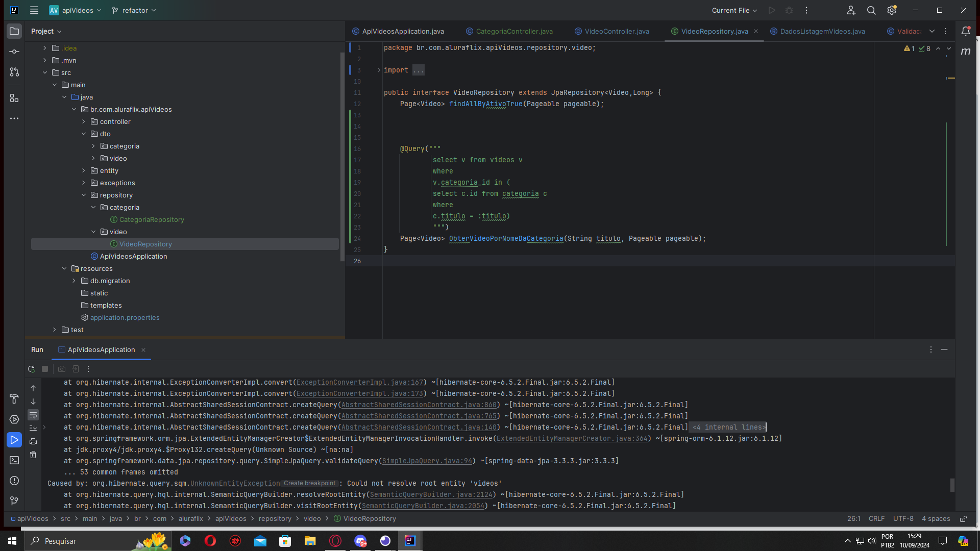Open the main hamburger menu
This screenshot has width=980, height=551.
pyautogui.click(x=34, y=10)
